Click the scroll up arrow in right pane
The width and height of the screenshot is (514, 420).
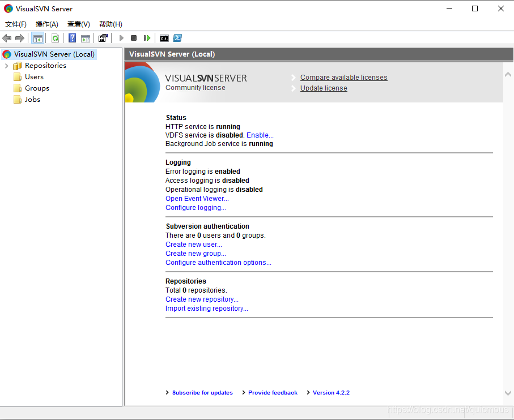tap(508, 75)
